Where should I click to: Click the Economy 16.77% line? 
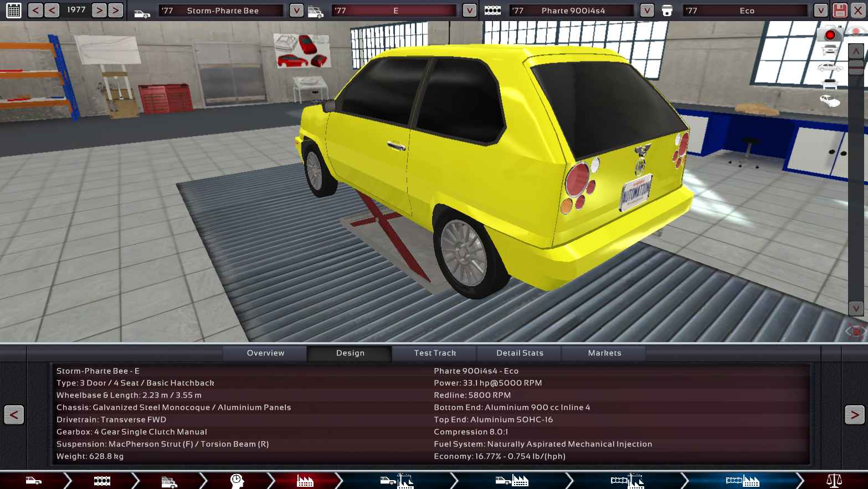click(x=500, y=456)
